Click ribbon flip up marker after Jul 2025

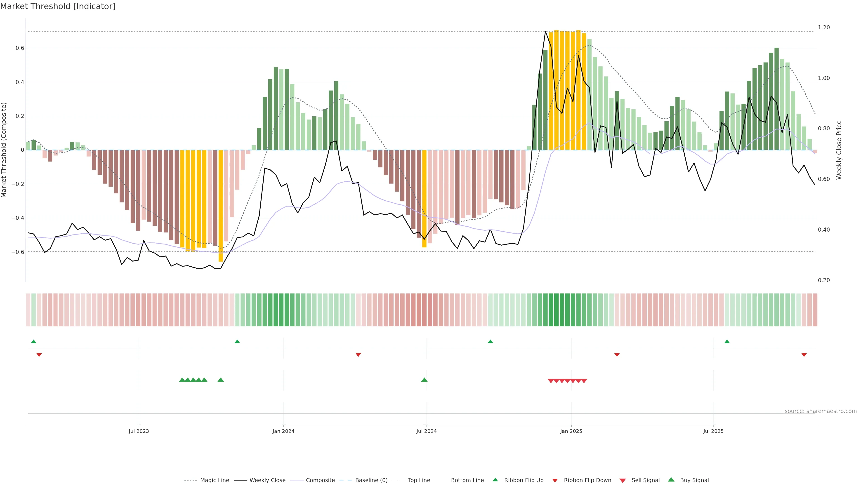click(727, 342)
